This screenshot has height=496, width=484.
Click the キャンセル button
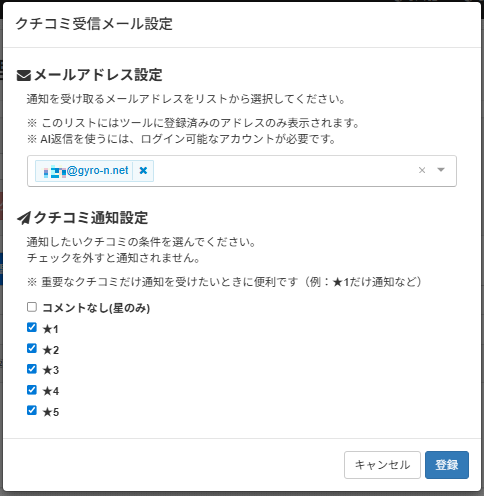click(x=382, y=465)
